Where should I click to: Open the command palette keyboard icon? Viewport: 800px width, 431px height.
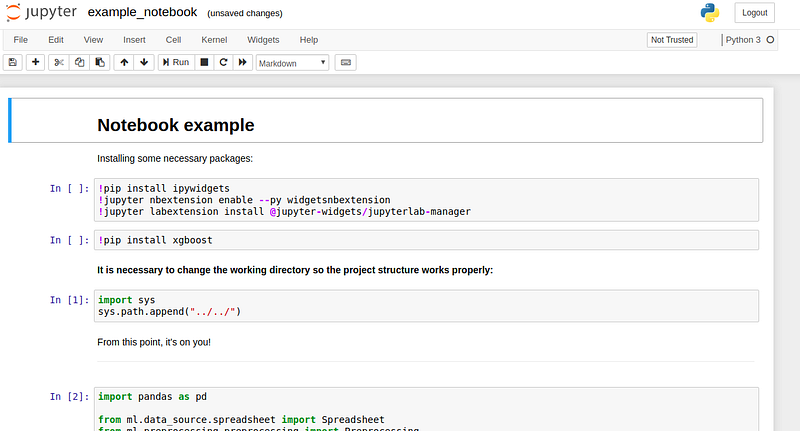346,62
